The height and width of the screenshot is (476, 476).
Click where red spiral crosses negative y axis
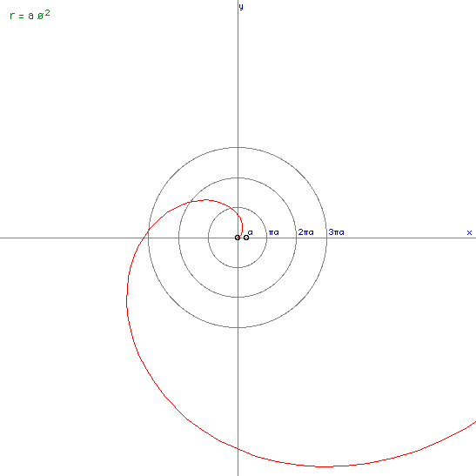238,449
